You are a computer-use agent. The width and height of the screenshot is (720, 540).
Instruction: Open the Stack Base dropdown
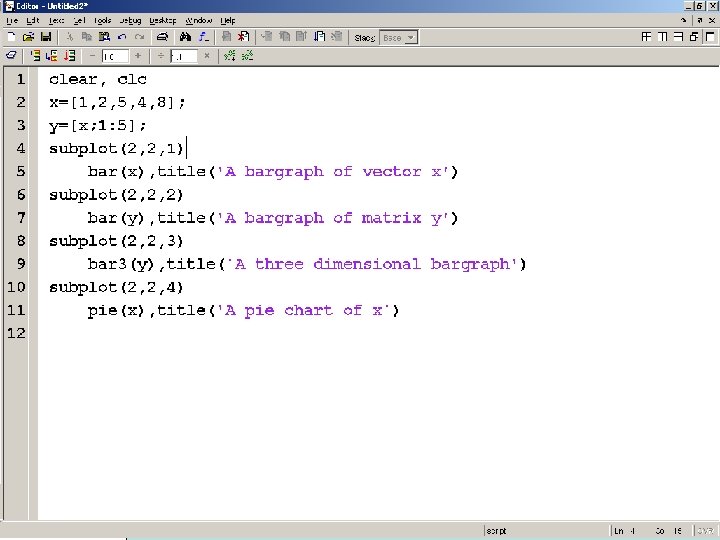coord(399,38)
